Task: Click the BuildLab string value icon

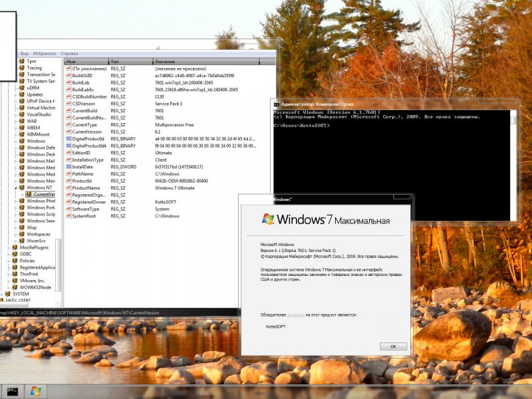Action: (68, 82)
